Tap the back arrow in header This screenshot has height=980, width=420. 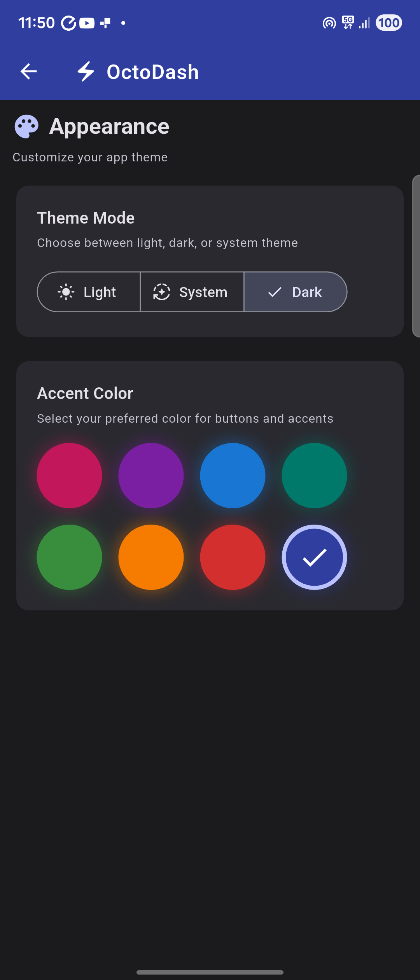point(29,72)
